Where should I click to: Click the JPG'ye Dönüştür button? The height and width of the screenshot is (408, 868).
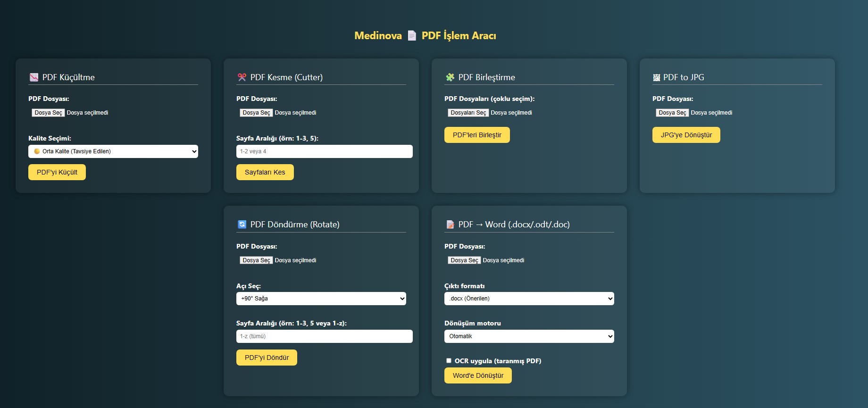pyautogui.click(x=686, y=135)
